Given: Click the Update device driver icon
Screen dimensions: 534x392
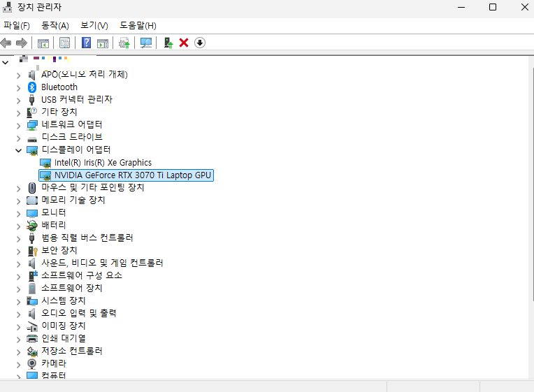Looking at the screenshot, I should click(124, 43).
